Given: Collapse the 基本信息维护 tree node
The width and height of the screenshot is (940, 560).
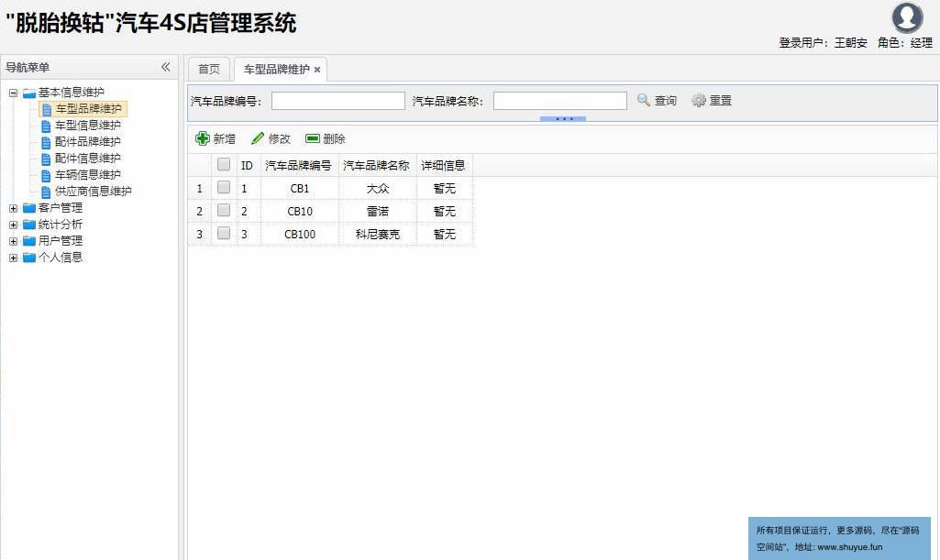Looking at the screenshot, I should pyautogui.click(x=14, y=93).
